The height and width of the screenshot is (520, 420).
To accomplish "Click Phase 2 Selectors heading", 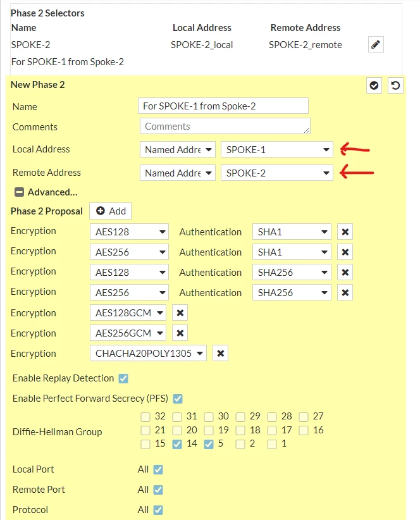I will tap(47, 13).
